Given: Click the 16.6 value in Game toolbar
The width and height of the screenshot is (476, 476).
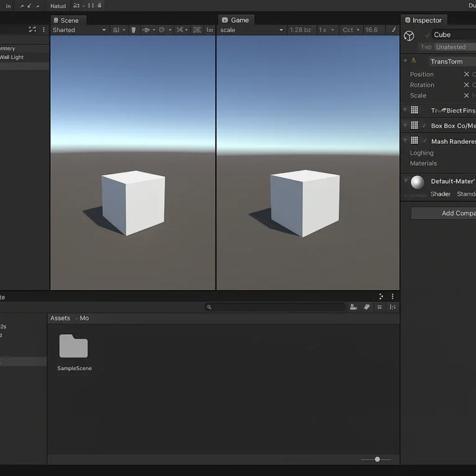Looking at the screenshot, I should (x=371, y=30).
